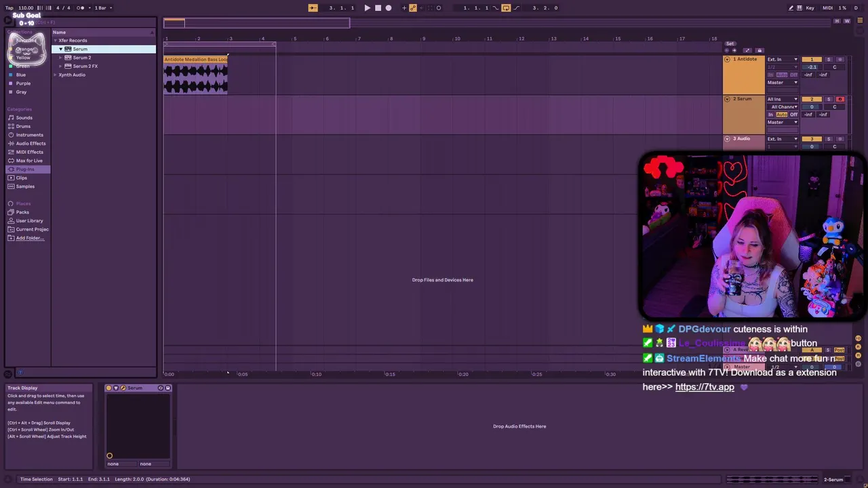Toggle the Automation Arm button
The image size is (868, 488).
click(413, 8)
